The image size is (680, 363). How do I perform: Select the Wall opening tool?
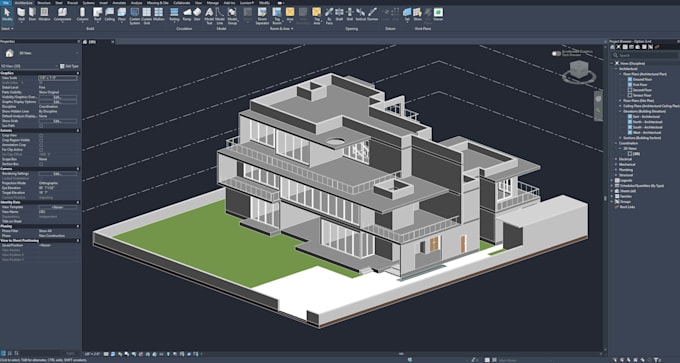pyautogui.click(x=350, y=14)
